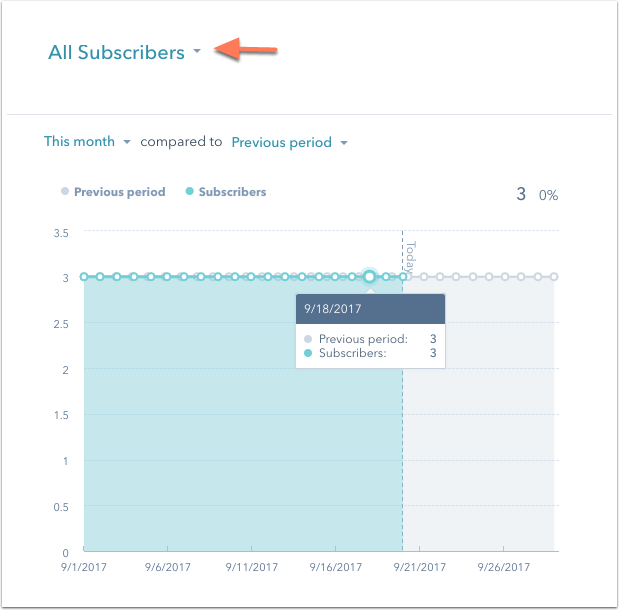The image size is (619, 610).
Task: Click the Subscribers row in the tooltip
Action: [x=370, y=353]
